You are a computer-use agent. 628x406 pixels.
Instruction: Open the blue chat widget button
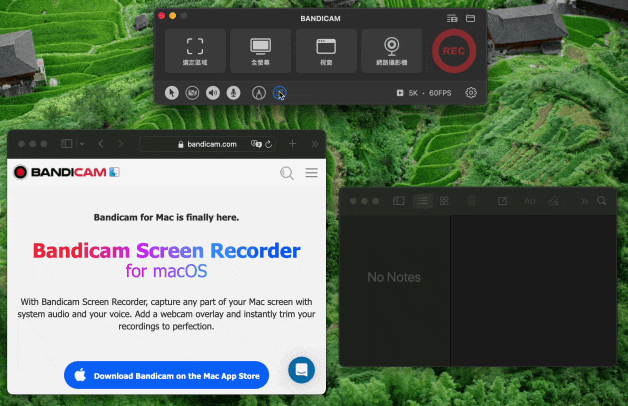[x=301, y=370]
